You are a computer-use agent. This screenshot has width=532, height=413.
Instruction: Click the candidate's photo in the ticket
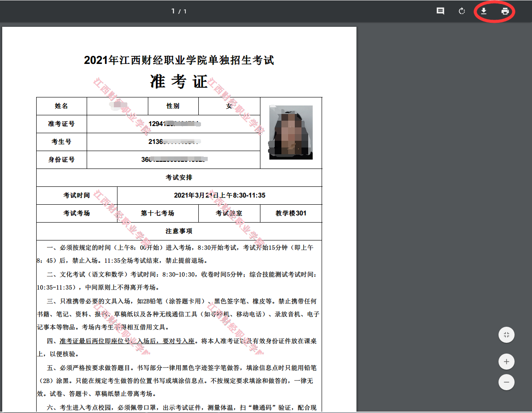[291, 132]
